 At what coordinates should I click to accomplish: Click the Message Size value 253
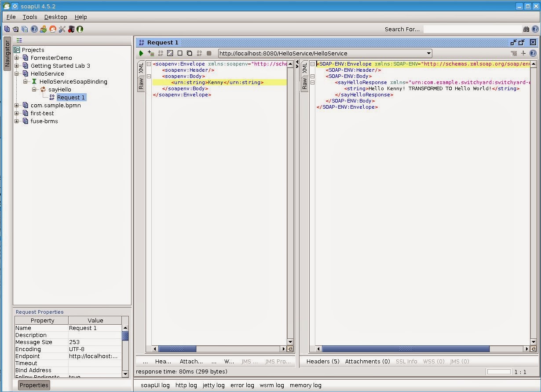point(95,342)
